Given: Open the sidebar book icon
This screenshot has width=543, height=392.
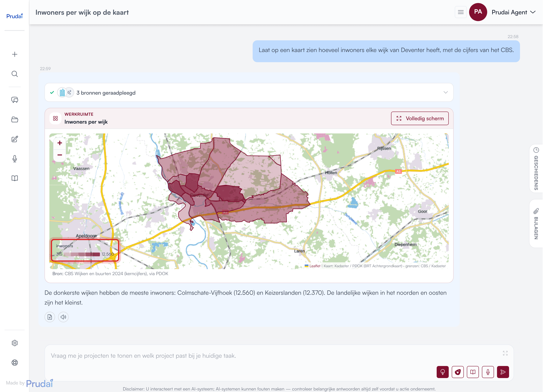Looking at the screenshot, I should [x=15, y=178].
